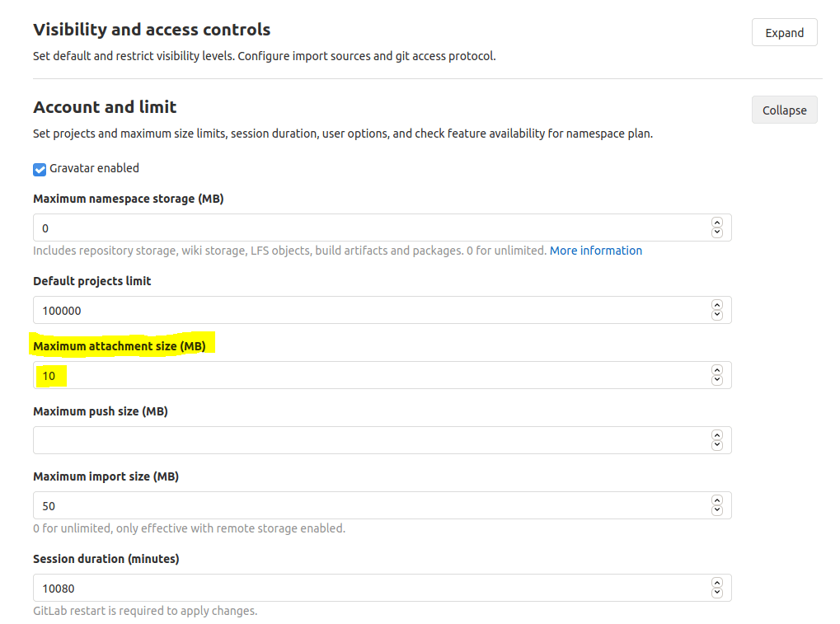Click the empty Maximum push size field
840x624 pixels.
click(x=371, y=441)
